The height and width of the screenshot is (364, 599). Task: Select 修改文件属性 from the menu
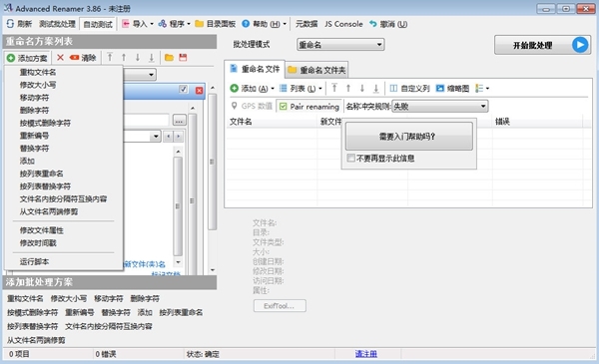pos(64,230)
